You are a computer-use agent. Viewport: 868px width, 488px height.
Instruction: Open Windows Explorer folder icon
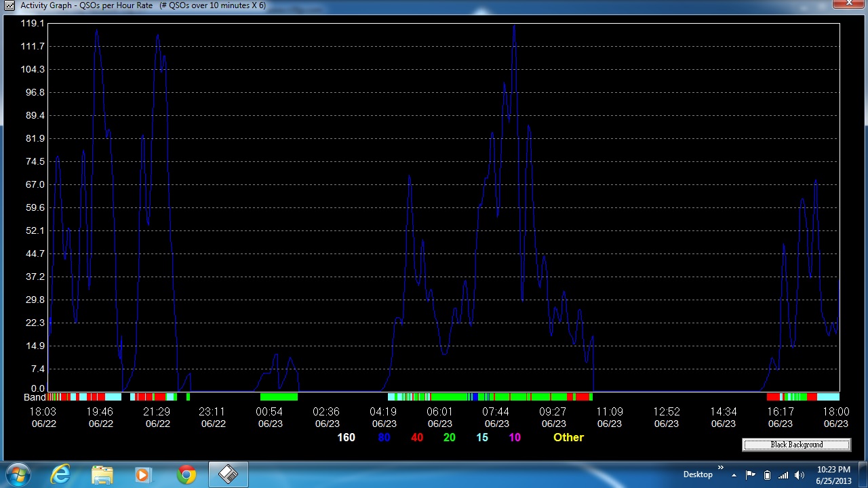pyautogui.click(x=102, y=474)
